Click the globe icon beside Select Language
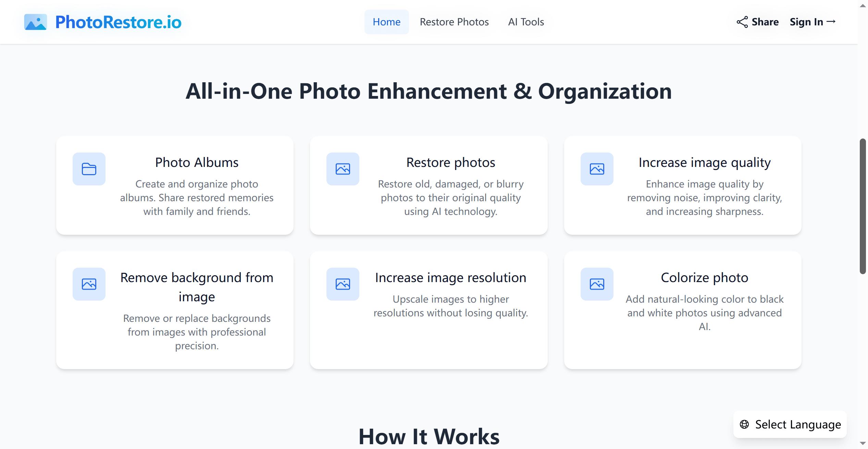868x449 pixels. [744, 424]
